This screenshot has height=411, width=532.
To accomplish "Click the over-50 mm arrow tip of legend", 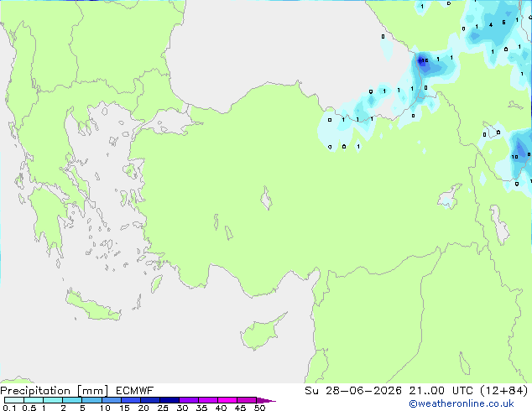I will [x=266, y=400].
